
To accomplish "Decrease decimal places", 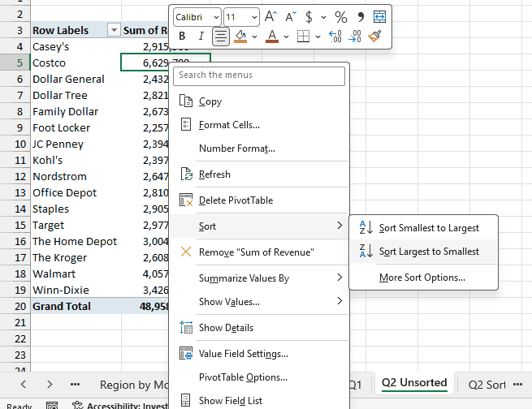I will click(355, 36).
